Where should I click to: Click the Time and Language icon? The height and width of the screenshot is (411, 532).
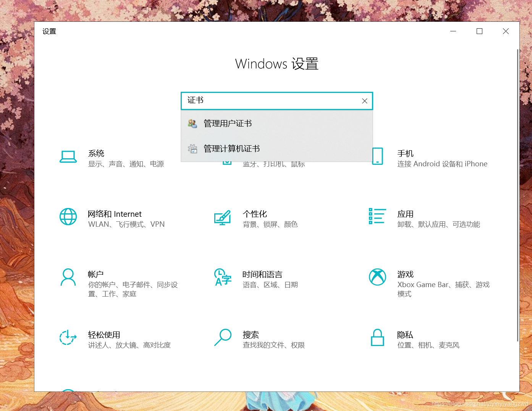(x=223, y=277)
